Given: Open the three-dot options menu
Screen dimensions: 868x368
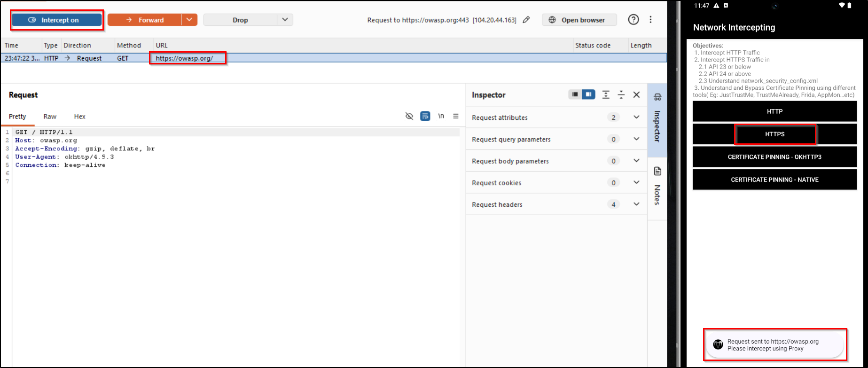Looking at the screenshot, I should pyautogui.click(x=650, y=19).
